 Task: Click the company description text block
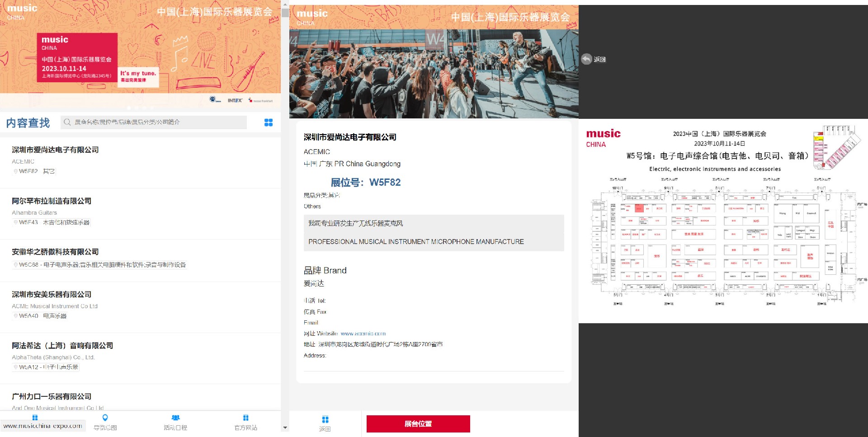[434, 233]
